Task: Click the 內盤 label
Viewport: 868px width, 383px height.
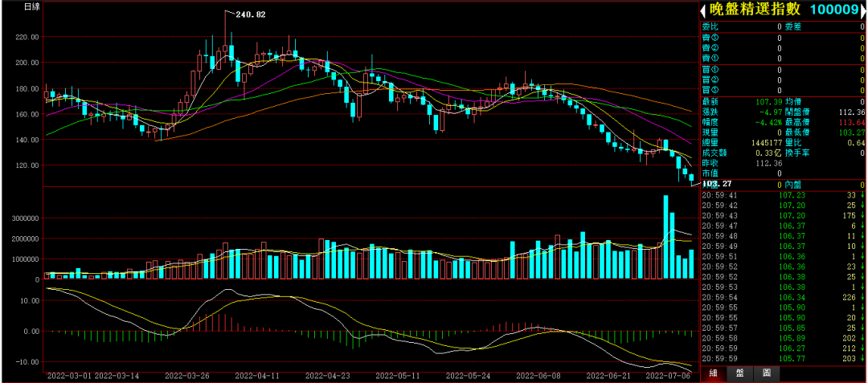Action: (793, 185)
